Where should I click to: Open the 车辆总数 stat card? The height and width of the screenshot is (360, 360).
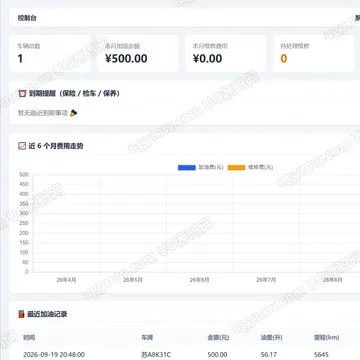click(x=50, y=54)
